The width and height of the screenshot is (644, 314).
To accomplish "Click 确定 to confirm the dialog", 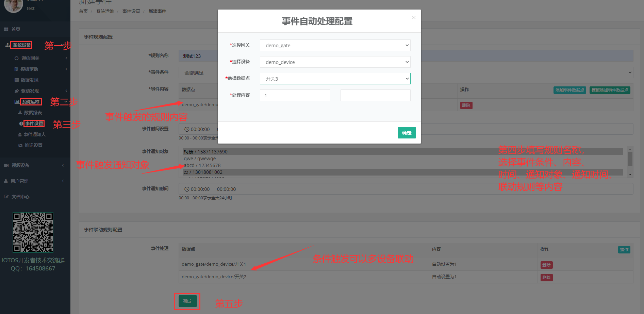I will tap(407, 133).
